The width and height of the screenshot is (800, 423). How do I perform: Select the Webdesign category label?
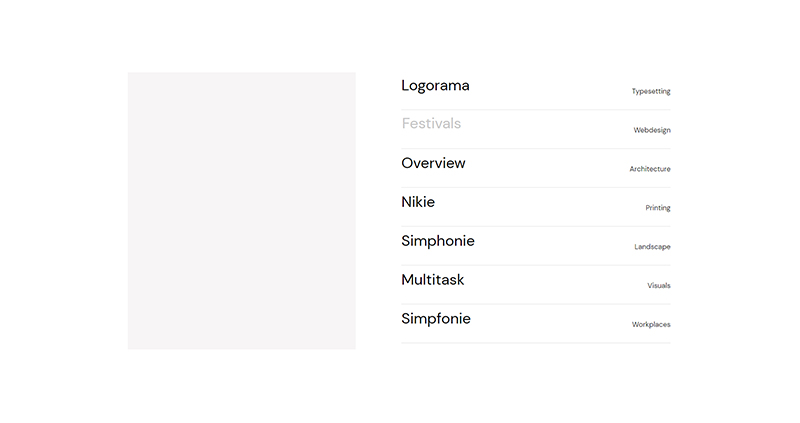tap(651, 130)
